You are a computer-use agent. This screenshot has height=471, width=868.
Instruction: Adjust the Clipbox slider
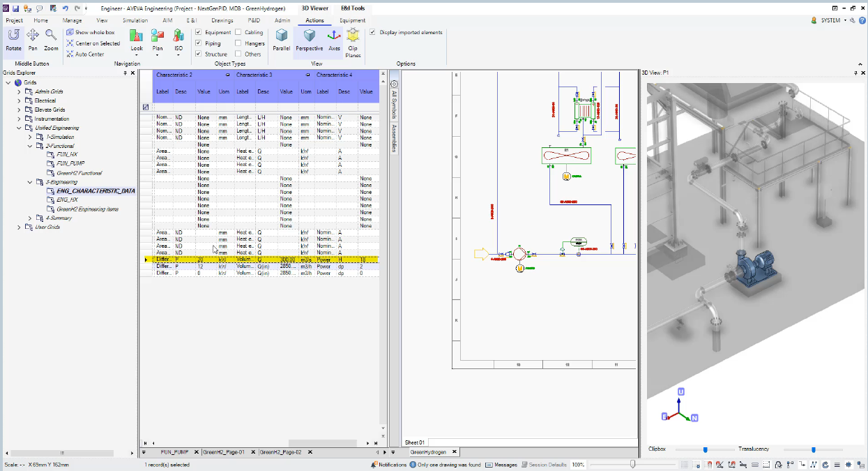tap(706, 450)
